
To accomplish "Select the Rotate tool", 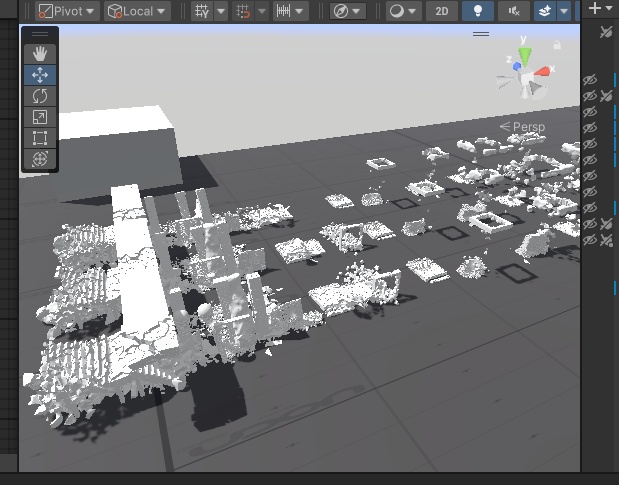I will [x=40, y=96].
